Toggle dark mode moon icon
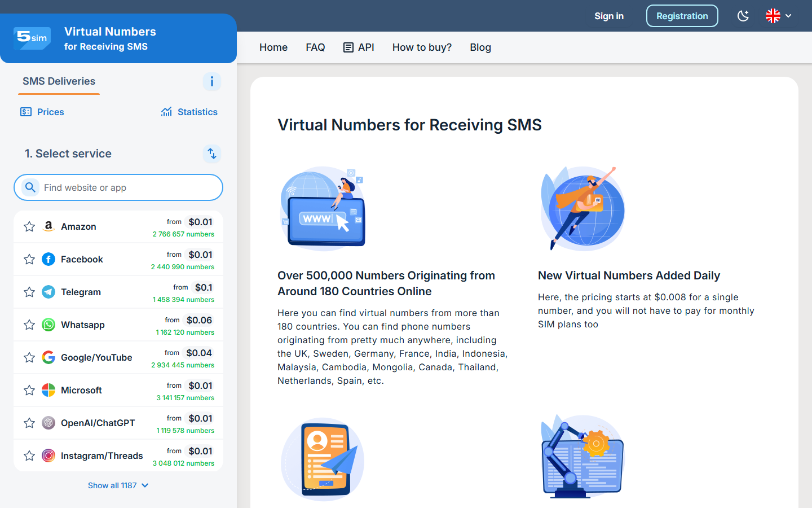The image size is (812, 508). pyautogui.click(x=743, y=16)
